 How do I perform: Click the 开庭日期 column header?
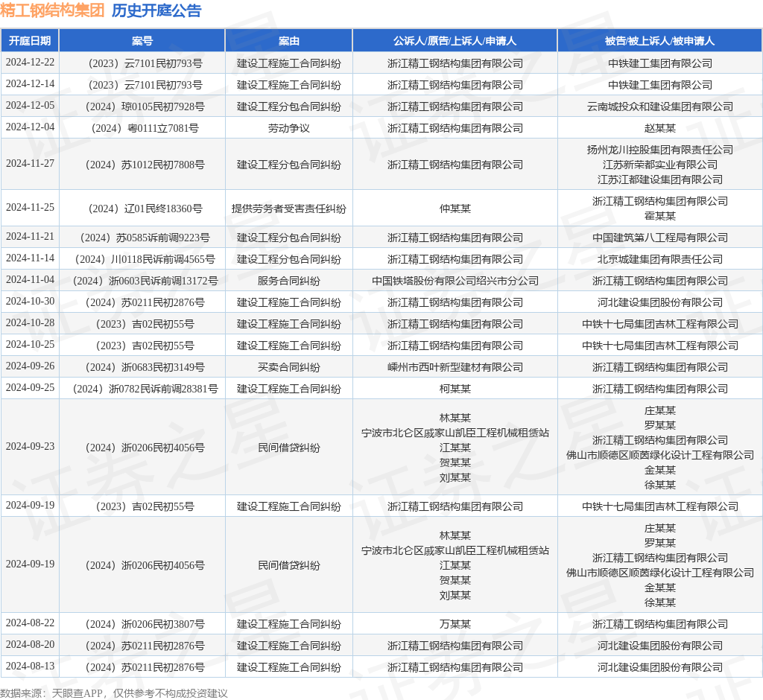pos(30,41)
